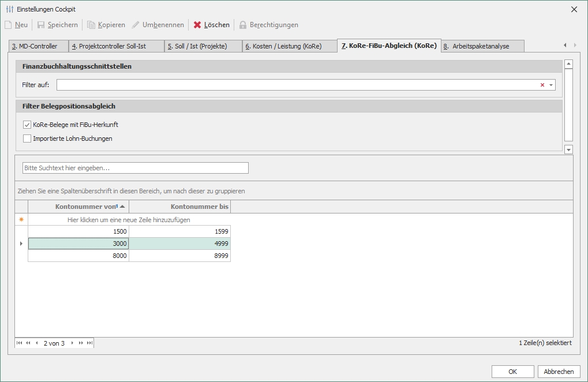The image size is (588, 382).
Task: Click the Löschen red X icon
Action: 197,25
